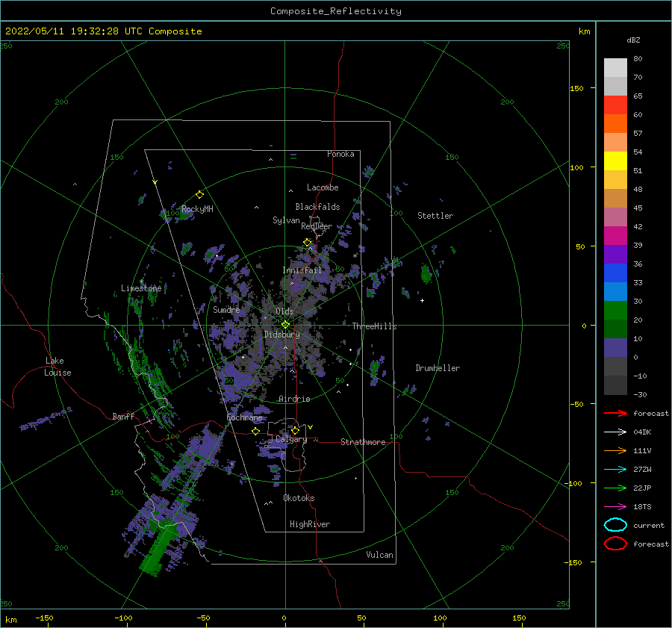Screen dimensions: 672x628
Task: Click the magenta 18TS arrow icon
Action: (615, 507)
